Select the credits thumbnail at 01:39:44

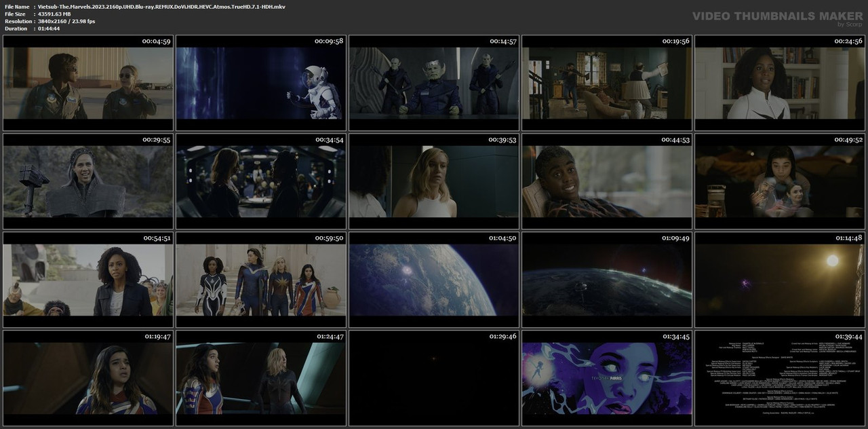(780, 378)
